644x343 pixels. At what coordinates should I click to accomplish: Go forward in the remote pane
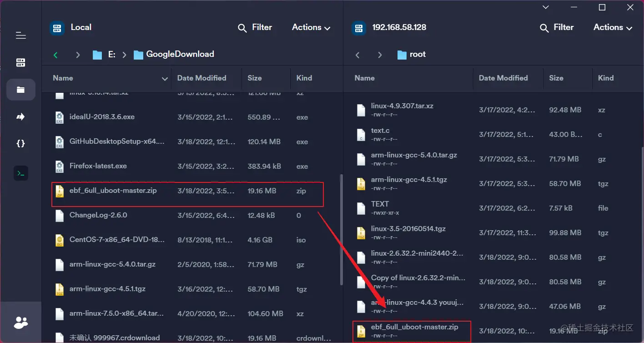click(380, 55)
